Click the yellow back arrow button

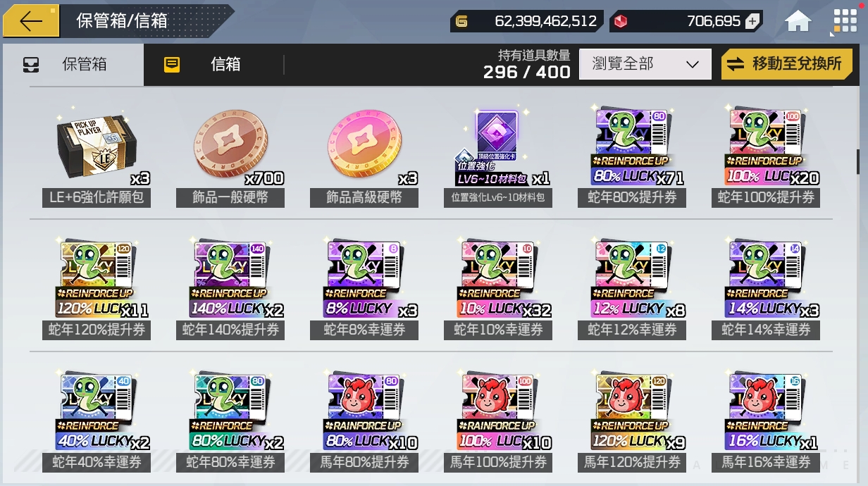coord(32,21)
